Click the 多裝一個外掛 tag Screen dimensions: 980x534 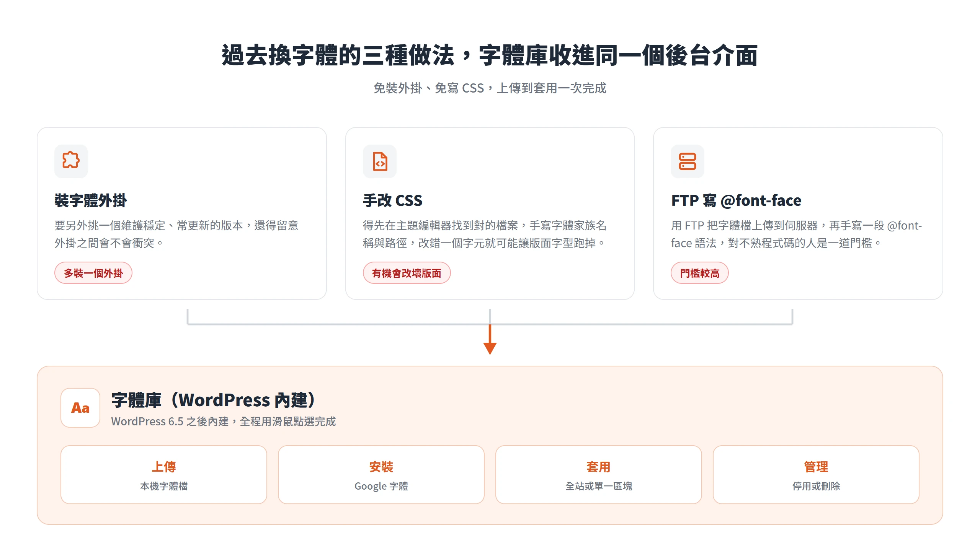pyautogui.click(x=93, y=273)
